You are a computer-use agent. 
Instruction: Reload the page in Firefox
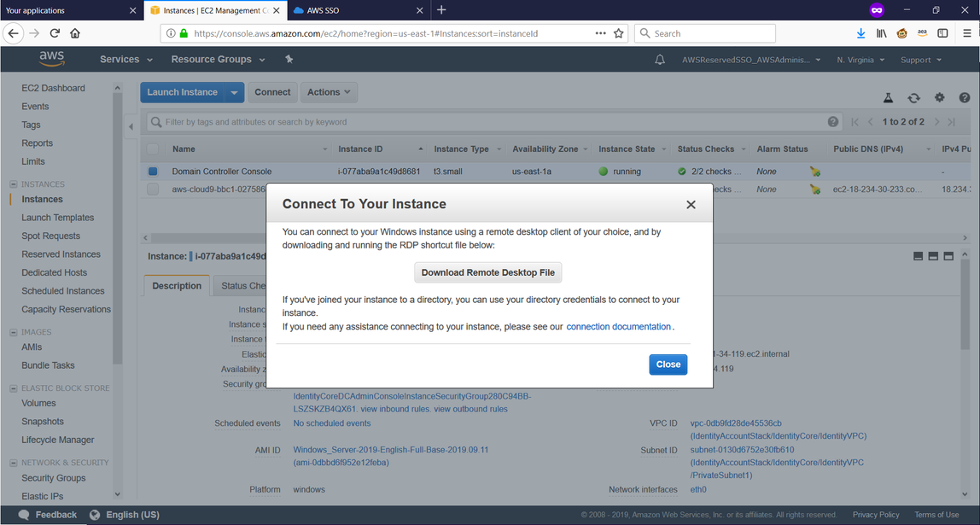55,33
